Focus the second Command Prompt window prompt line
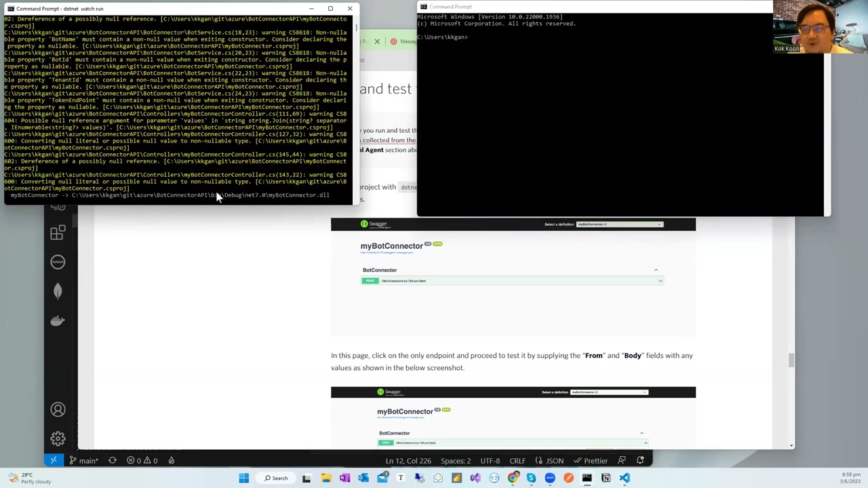This screenshot has width=868, height=488. [x=443, y=37]
